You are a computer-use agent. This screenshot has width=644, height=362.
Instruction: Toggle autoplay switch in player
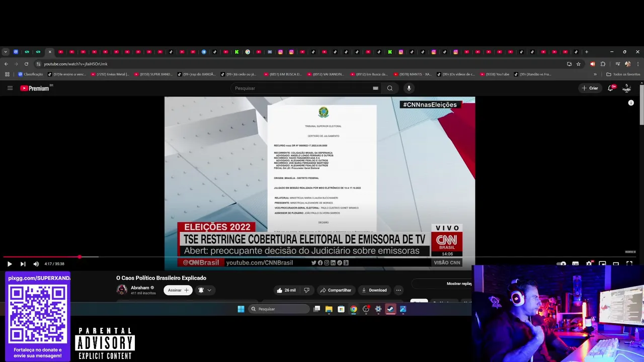coord(562,264)
